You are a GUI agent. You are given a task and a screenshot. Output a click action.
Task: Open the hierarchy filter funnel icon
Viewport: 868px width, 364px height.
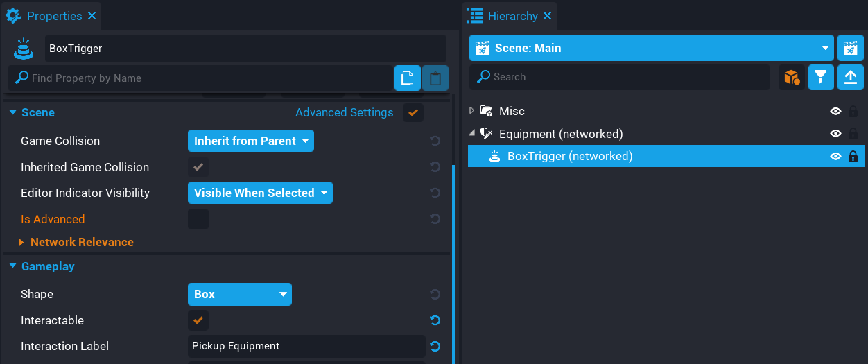(821, 77)
